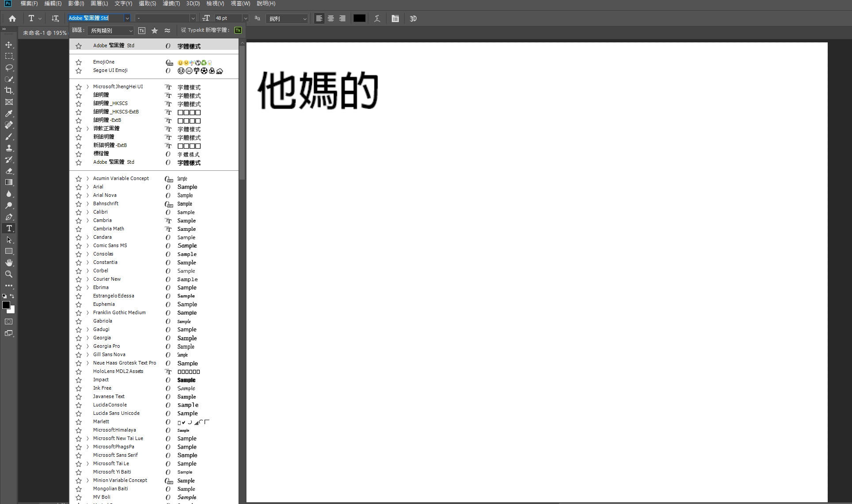852x504 pixels.
Task: Click the font name input field
Action: pos(95,19)
